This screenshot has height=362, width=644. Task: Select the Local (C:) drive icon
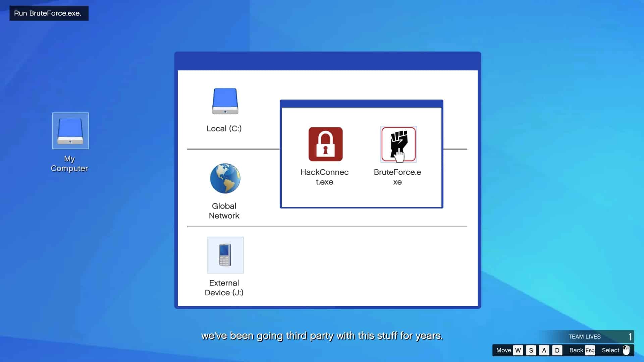(x=225, y=101)
